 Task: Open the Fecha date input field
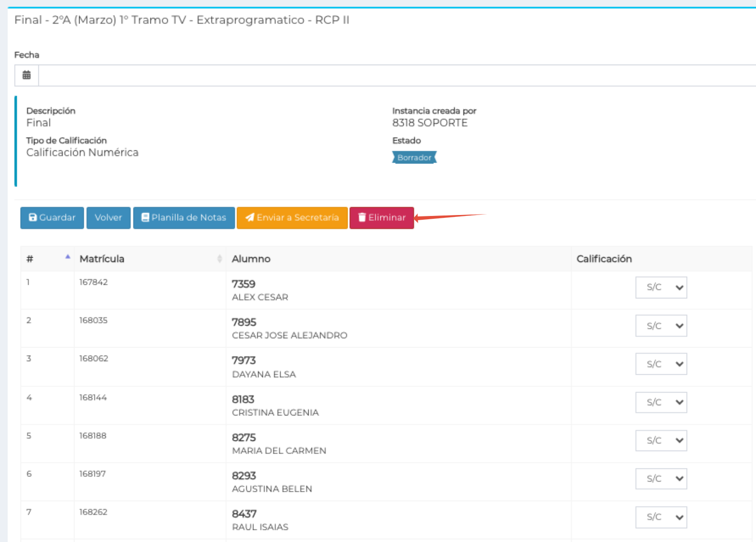point(397,75)
